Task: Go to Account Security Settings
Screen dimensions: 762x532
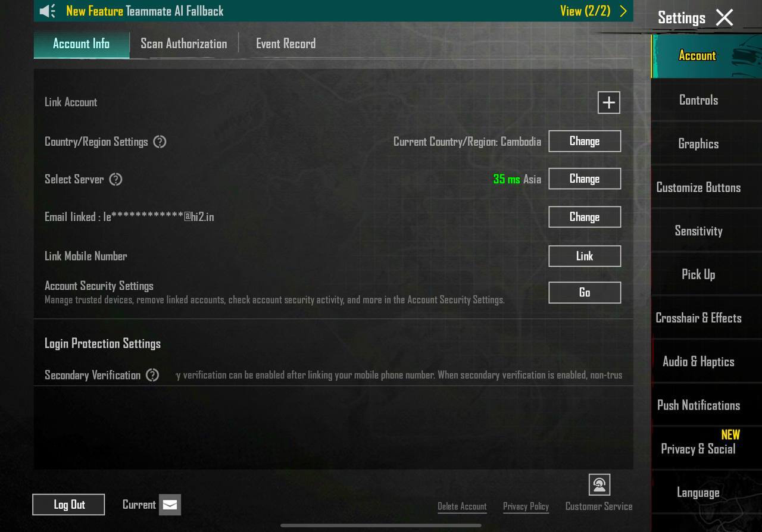Action: tap(584, 292)
